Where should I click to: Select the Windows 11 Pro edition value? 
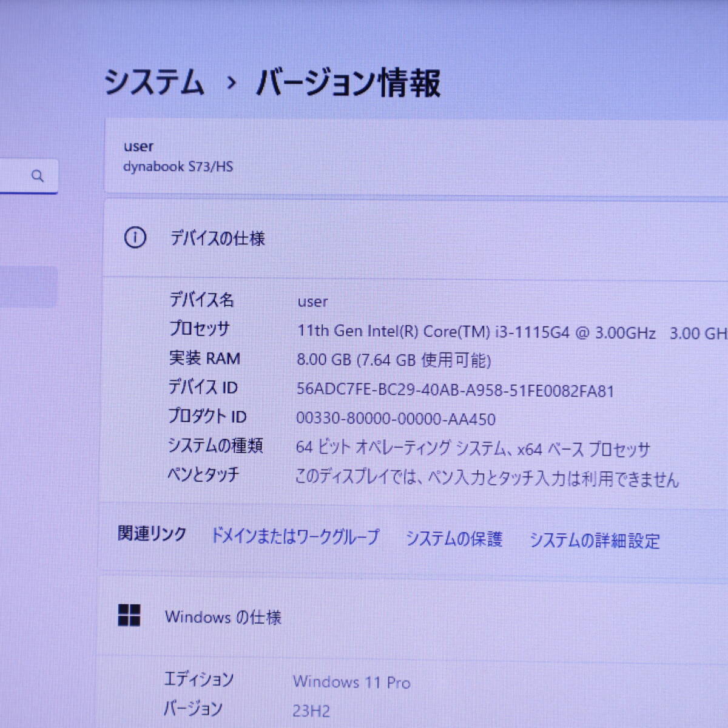(352, 682)
